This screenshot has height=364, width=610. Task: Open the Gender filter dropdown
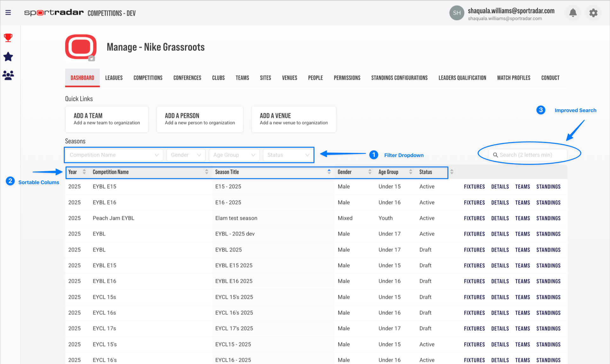[x=186, y=155]
